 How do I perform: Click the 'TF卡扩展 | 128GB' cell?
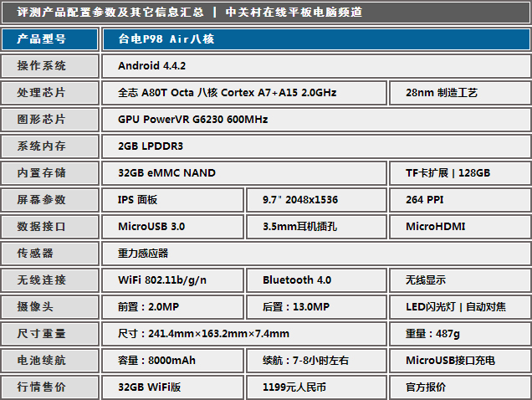coord(460,173)
